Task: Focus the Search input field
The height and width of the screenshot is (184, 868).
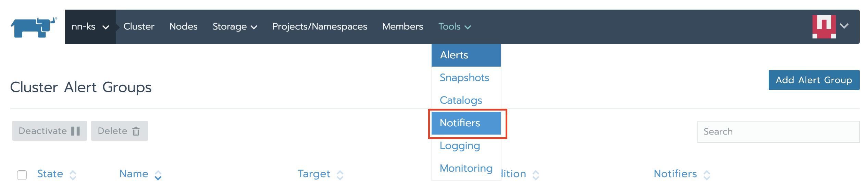Action: coord(778,132)
